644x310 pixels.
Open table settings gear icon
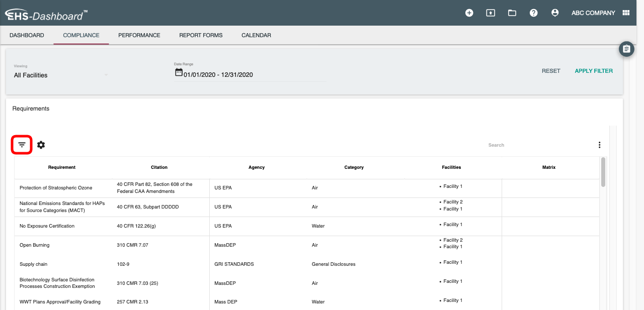coord(41,145)
